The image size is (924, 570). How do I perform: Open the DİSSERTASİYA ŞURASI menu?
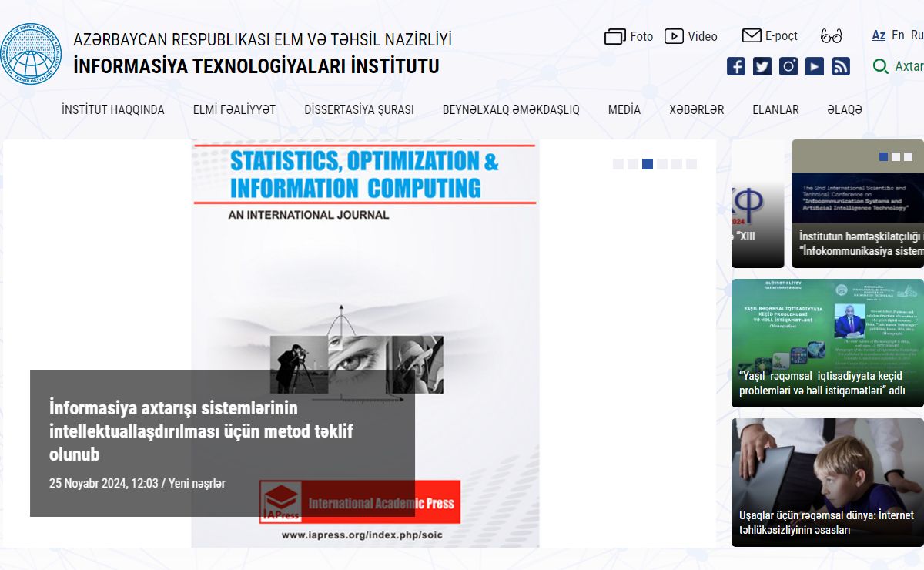tap(359, 110)
